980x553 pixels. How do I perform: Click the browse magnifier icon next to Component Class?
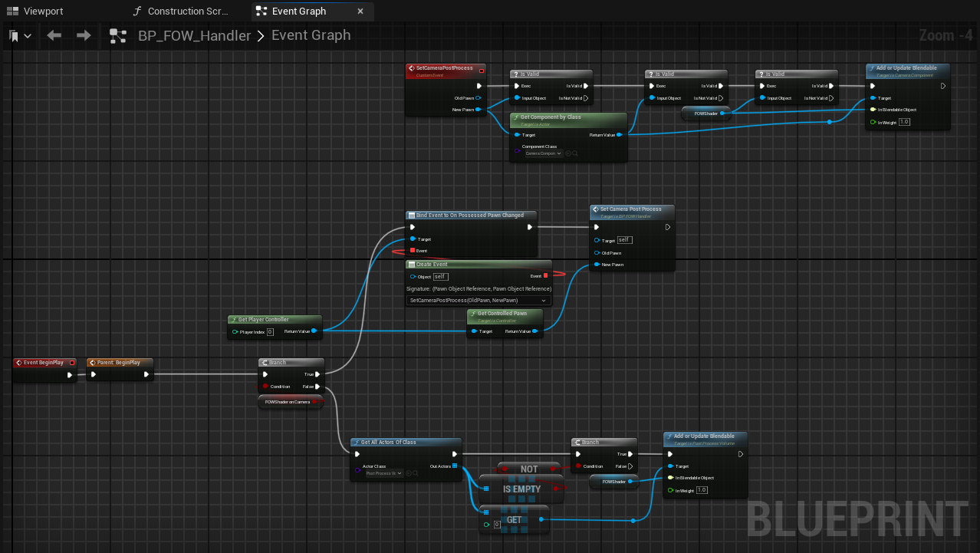coord(575,153)
